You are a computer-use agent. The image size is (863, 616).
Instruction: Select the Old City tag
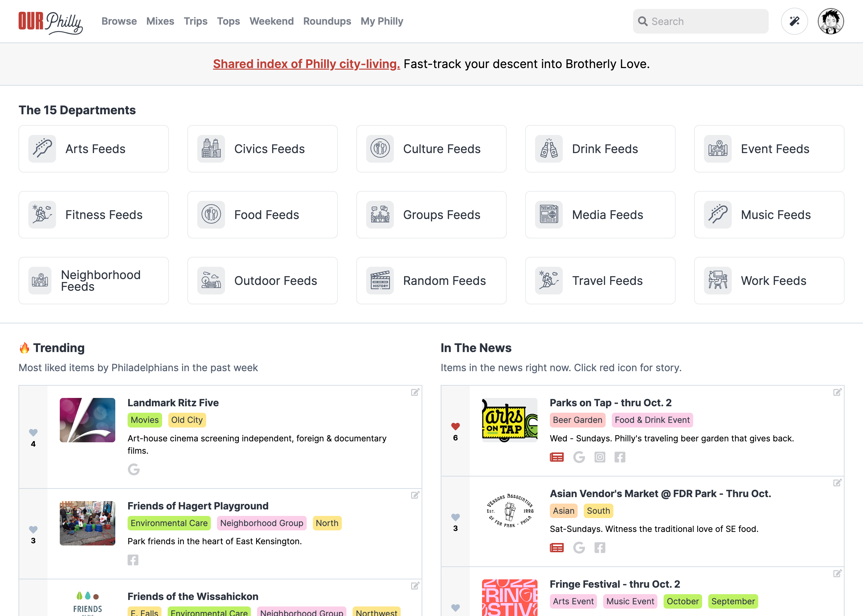coord(187,420)
